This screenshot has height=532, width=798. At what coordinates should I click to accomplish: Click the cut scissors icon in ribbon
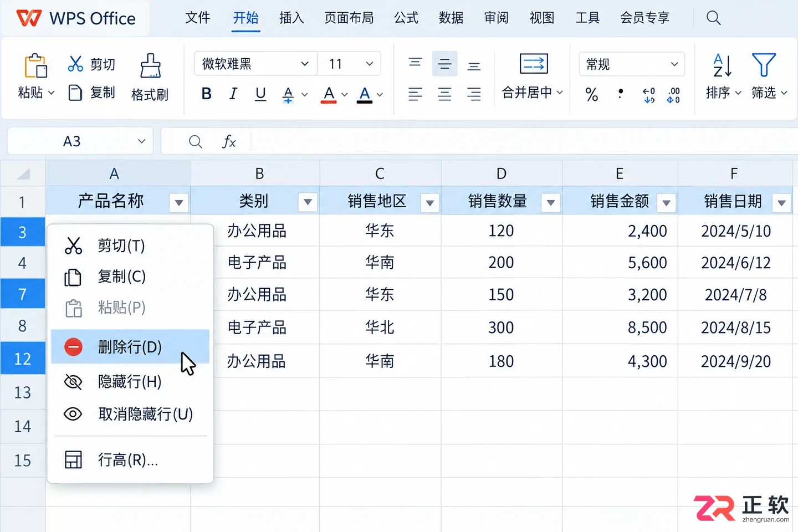(x=75, y=64)
